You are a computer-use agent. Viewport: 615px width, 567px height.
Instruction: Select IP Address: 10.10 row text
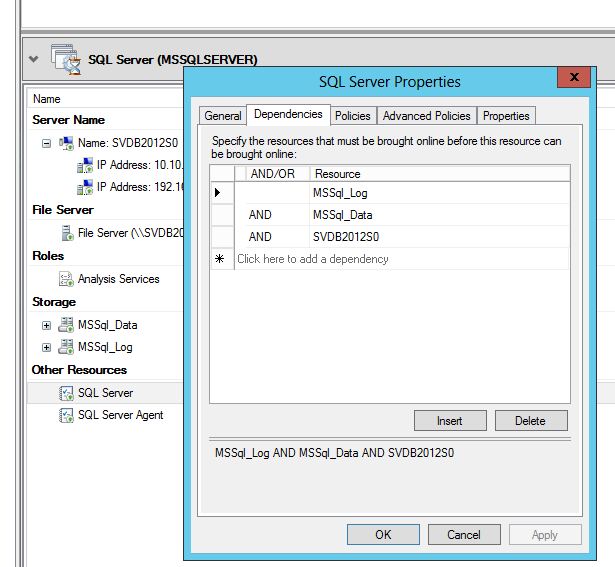click(x=140, y=165)
